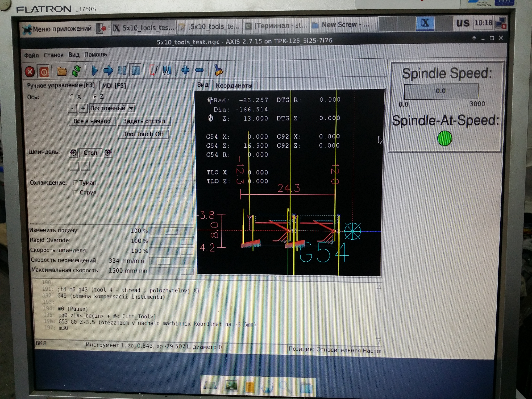
Task: Switch to the Координаты tab
Action: tap(234, 85)
